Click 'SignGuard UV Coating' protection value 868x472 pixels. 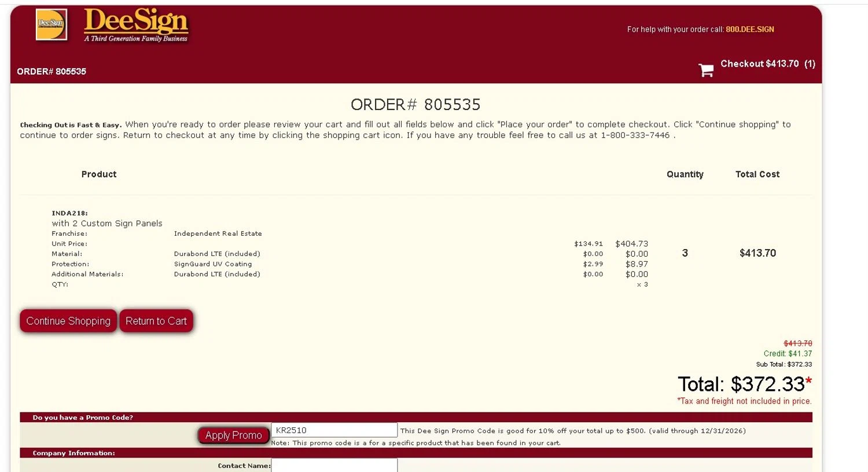click(213, 264)
